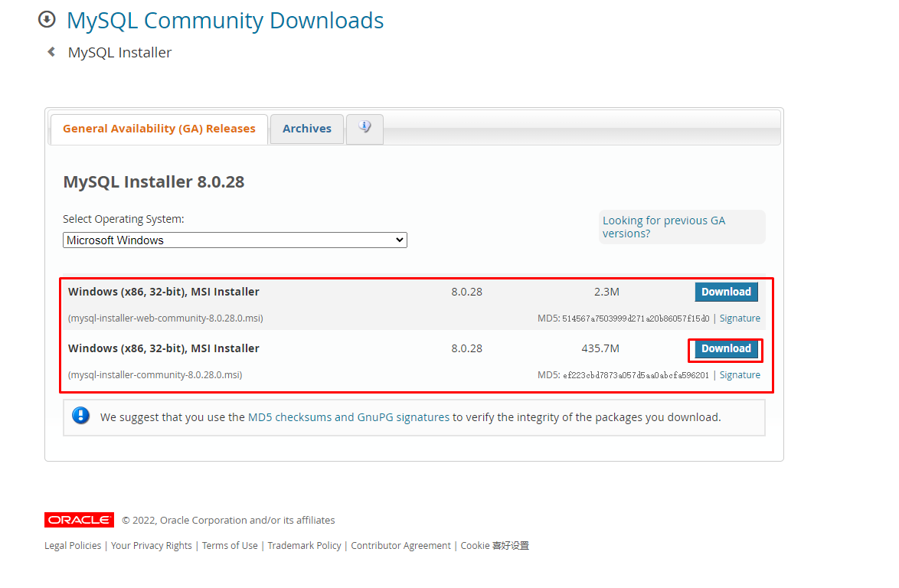Click filename mysql-installer-community-8.0.28.0.msi
899x588 pixels.
coord(155,375)
